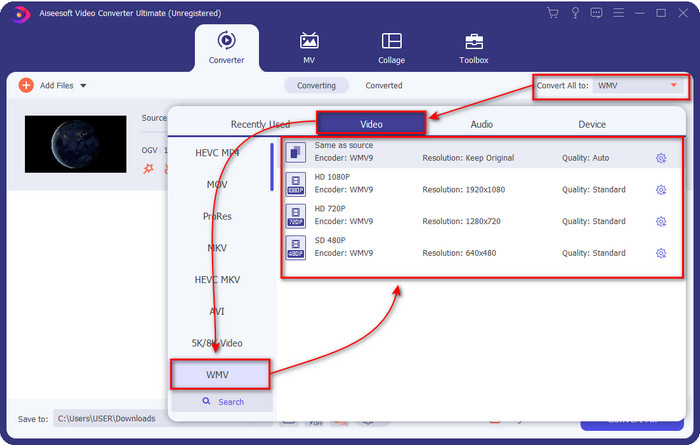
Task: Click the orange plus Add Files icon
Action: pyautogui.click(x=26, y=85)
